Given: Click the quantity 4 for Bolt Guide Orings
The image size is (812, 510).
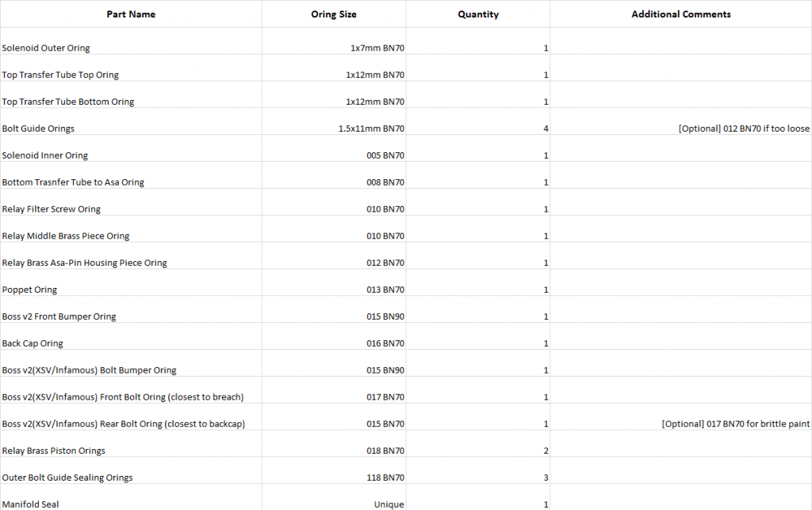Looking at the screenshot, I should point(478,122).
